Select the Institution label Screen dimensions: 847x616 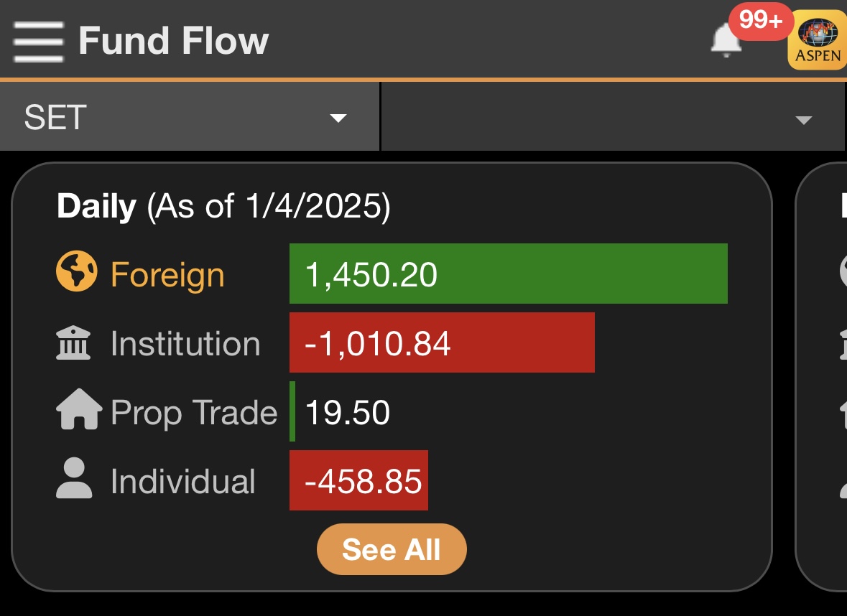click(x=185, y=344)
